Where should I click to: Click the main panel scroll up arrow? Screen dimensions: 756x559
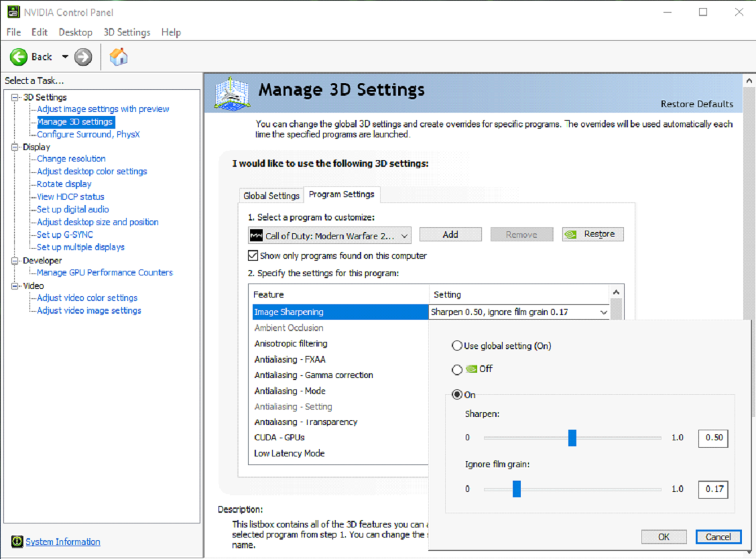coord(749,81)
